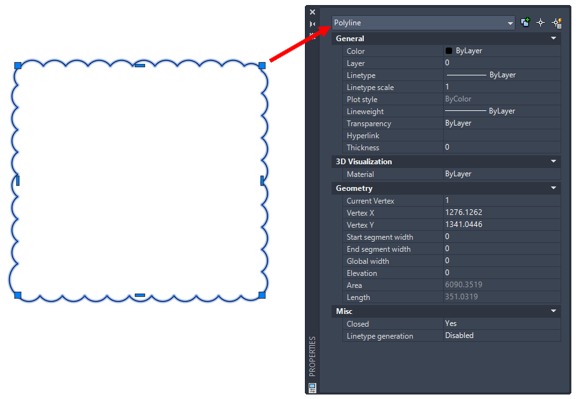Click the top edge midpoint grip
Screen dimensions: 578x399
[x=140, y=66]
